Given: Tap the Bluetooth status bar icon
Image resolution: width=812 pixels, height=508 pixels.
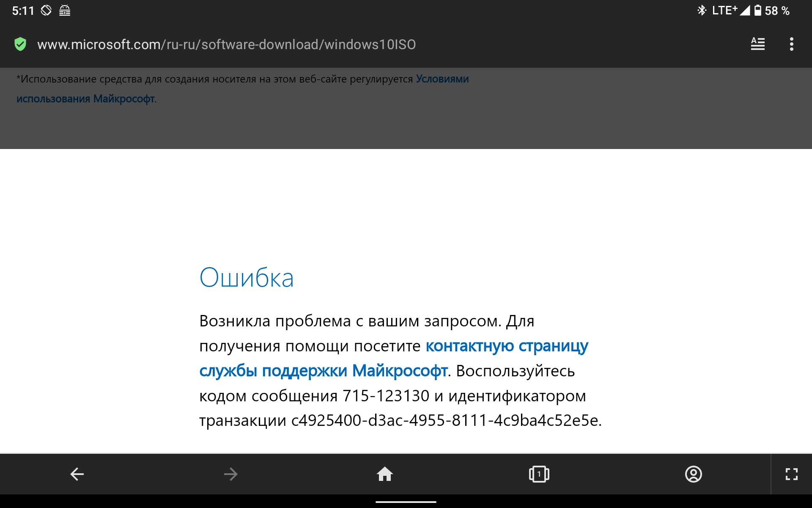Looking at the screenshot, I should [702, 11].
